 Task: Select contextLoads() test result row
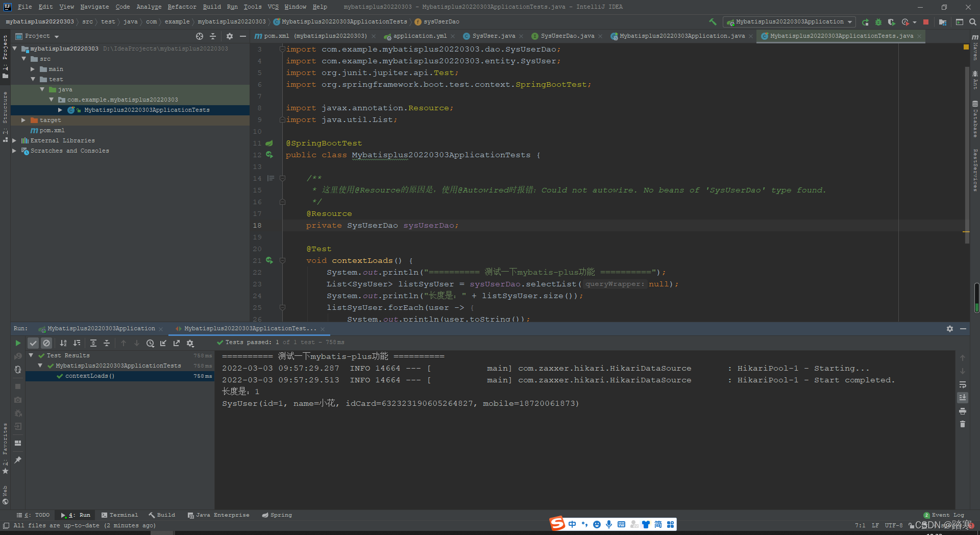119,376
